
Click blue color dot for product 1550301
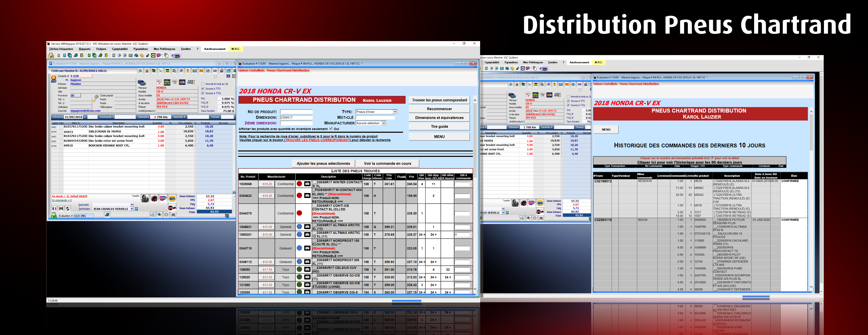click(299, 235)
